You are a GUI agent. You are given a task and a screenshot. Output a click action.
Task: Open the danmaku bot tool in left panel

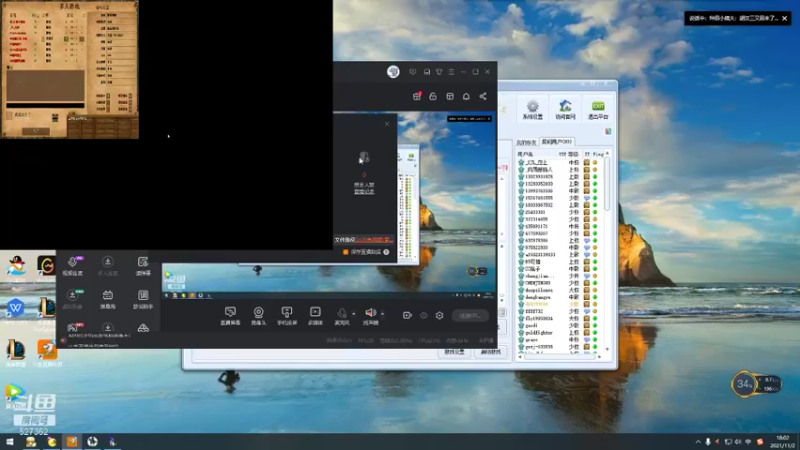108,299
